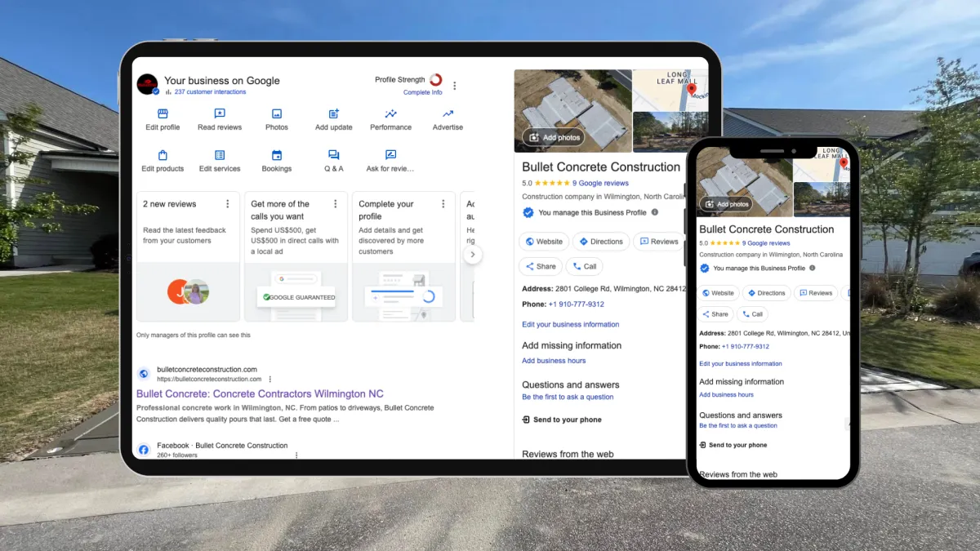
Task: Click the Call button on tablet
Action: (x=585, y=266)
